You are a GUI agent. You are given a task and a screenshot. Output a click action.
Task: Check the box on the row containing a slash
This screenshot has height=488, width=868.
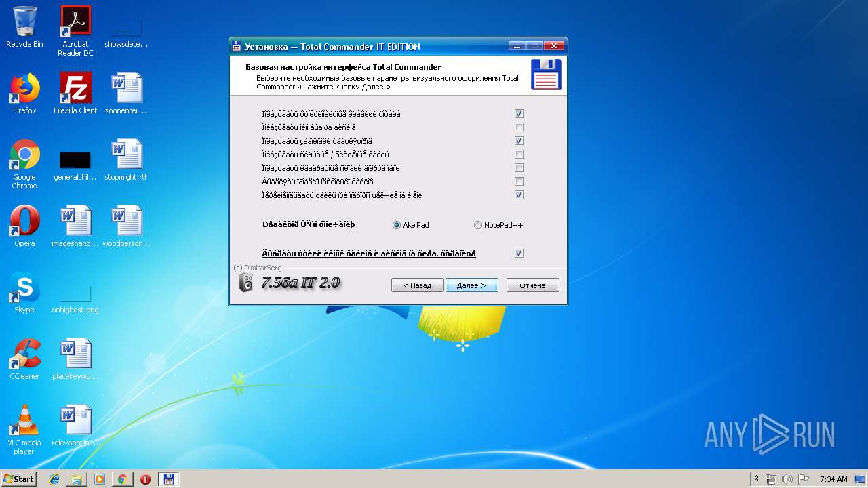coord(519,155)
